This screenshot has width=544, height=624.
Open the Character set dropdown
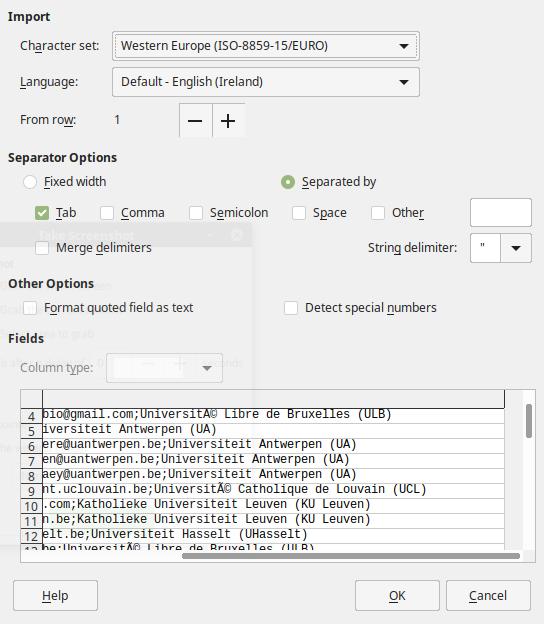(265, 46)
